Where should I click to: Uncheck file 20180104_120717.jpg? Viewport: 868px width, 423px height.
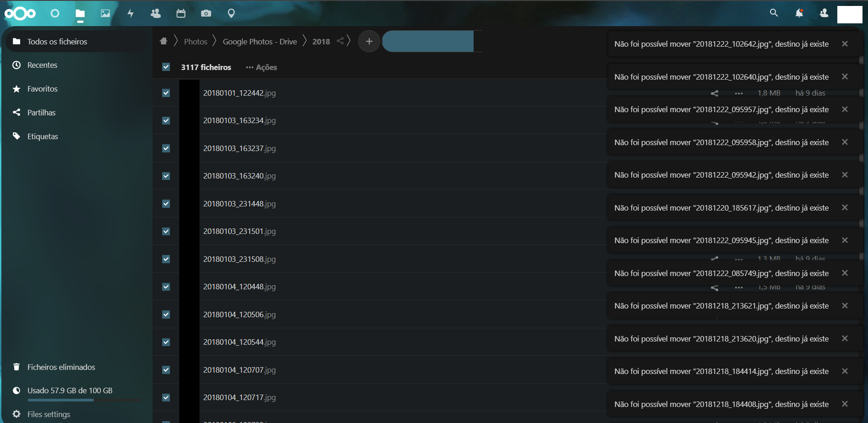point(166,397)
